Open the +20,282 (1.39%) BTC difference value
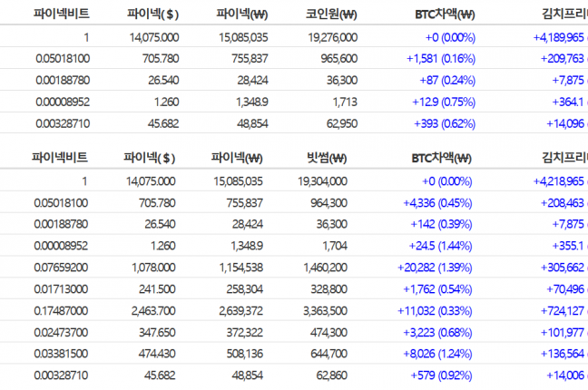 430,268
